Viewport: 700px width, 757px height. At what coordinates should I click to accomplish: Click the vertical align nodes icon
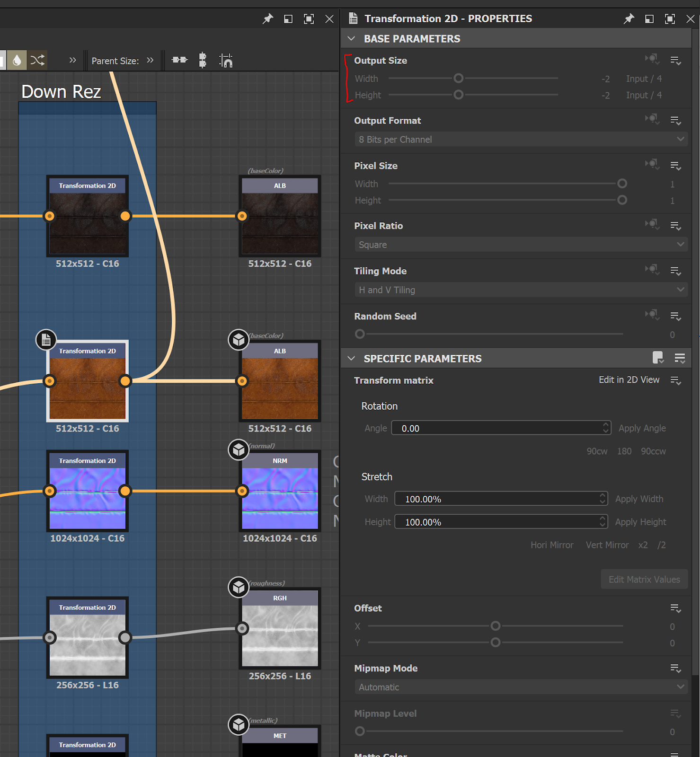click(x=203, y=60)
